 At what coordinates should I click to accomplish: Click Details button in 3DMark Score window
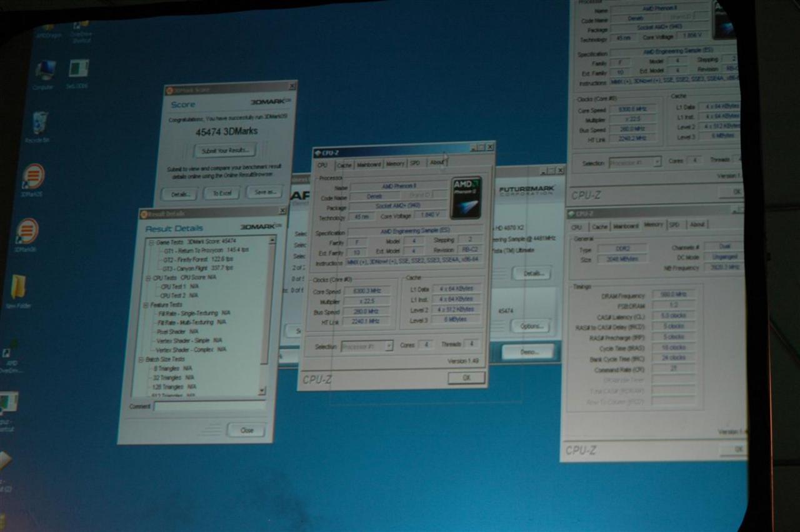pos(179,194)
